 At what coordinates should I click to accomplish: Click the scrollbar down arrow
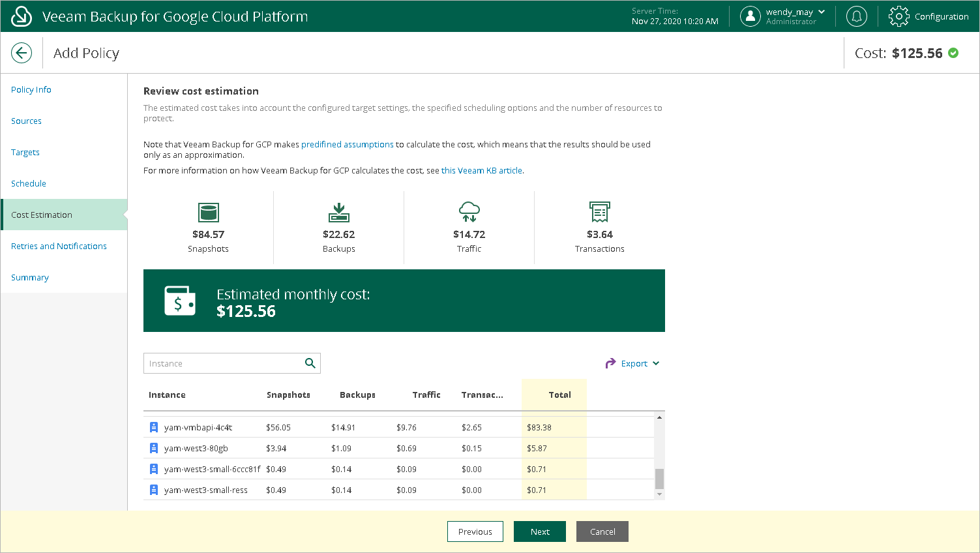point(659,494)
